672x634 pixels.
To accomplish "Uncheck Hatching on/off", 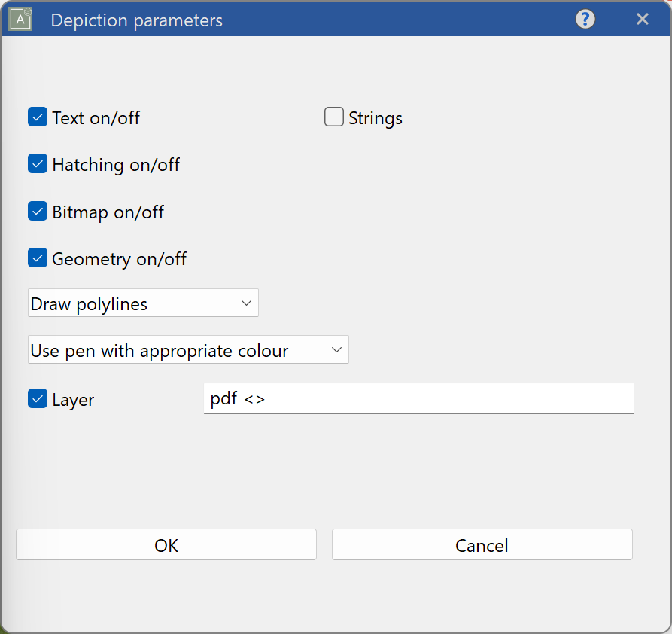I will (x=37, y=163).
